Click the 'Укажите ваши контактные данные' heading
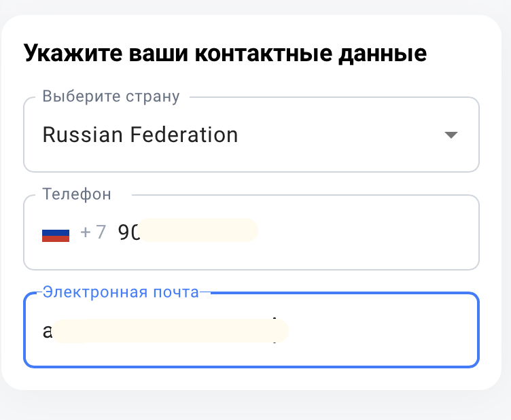Screen dimensions: 511x420 [225, 54]
